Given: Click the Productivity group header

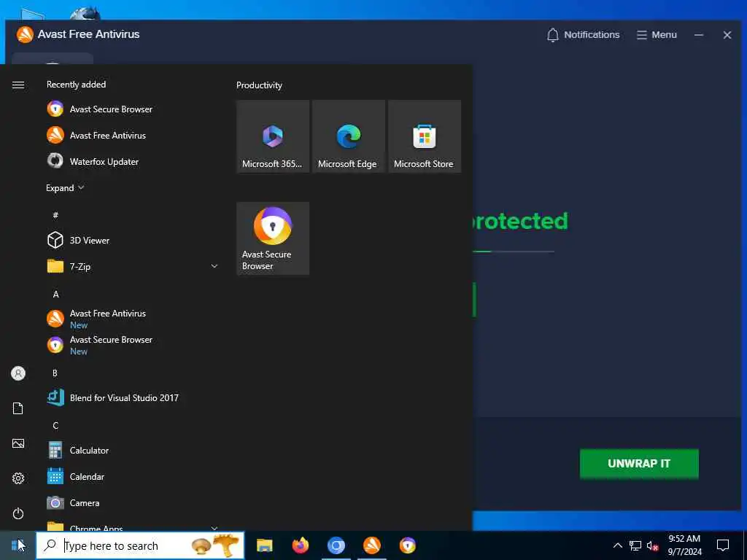Looking at the screenshot, I should click(x=259, y=85).
